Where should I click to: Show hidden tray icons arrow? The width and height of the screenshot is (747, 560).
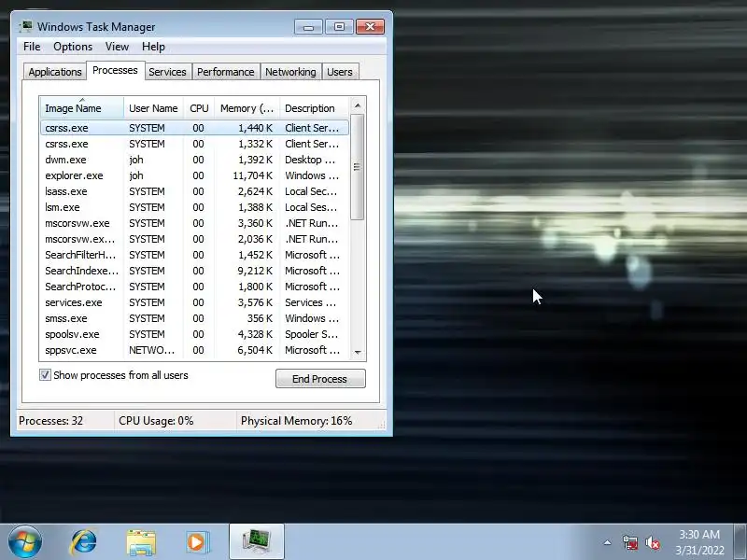click(x=608, y=542)
